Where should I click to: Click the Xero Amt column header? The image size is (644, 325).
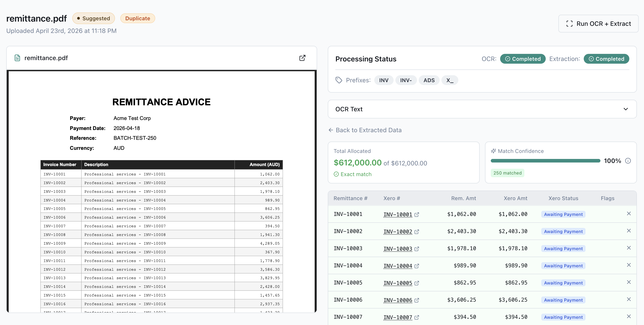(x=515, y=198)
